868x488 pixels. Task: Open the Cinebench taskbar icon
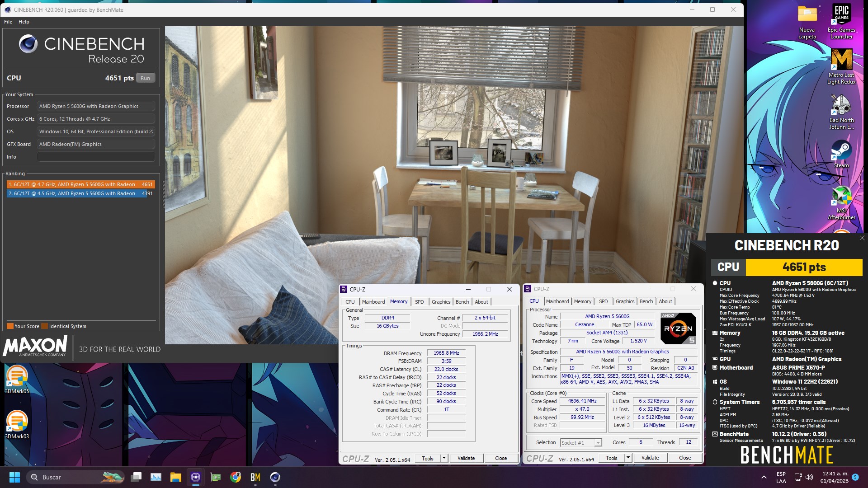275,477
